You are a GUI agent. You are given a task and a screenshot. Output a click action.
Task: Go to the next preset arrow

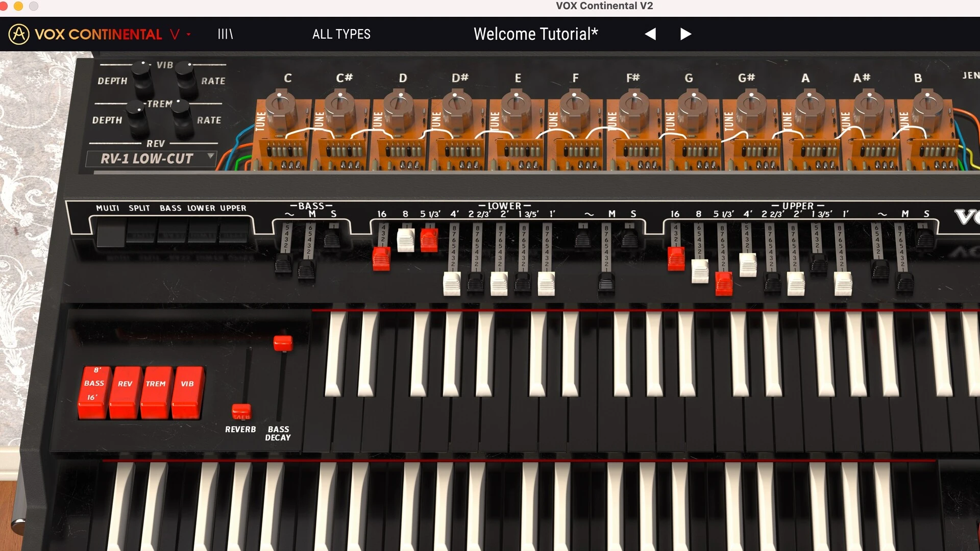click(x=685, y=34)
